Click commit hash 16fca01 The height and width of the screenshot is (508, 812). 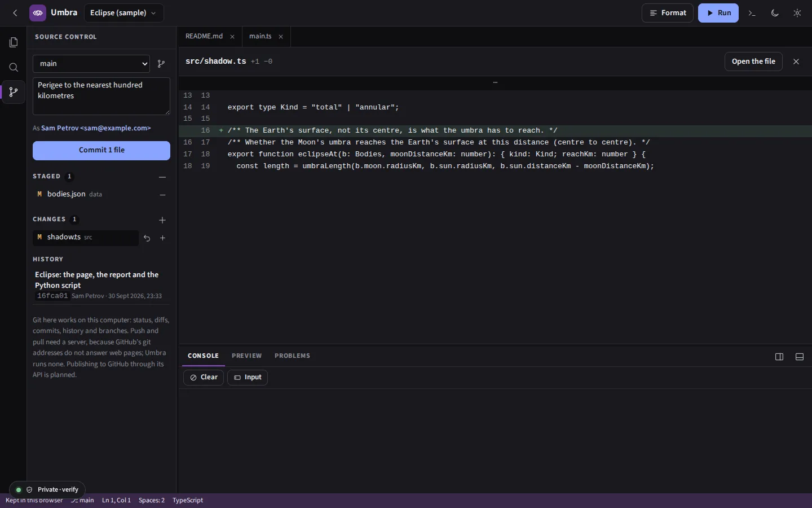(x=52, y=296)
